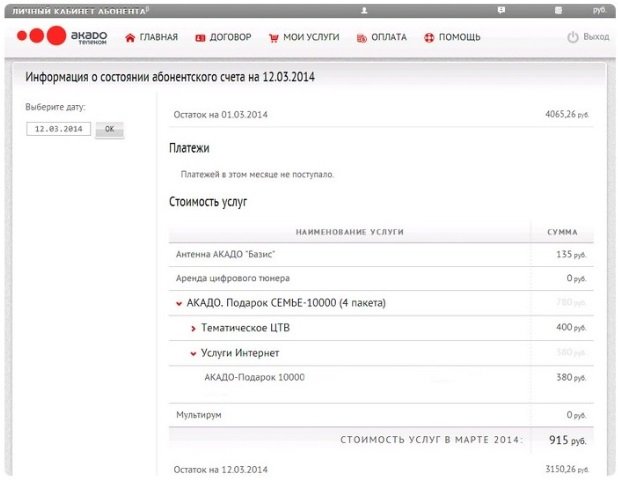
Task: Collapse the Услуги Интернет row arrow
Action: tap(193, 354)
